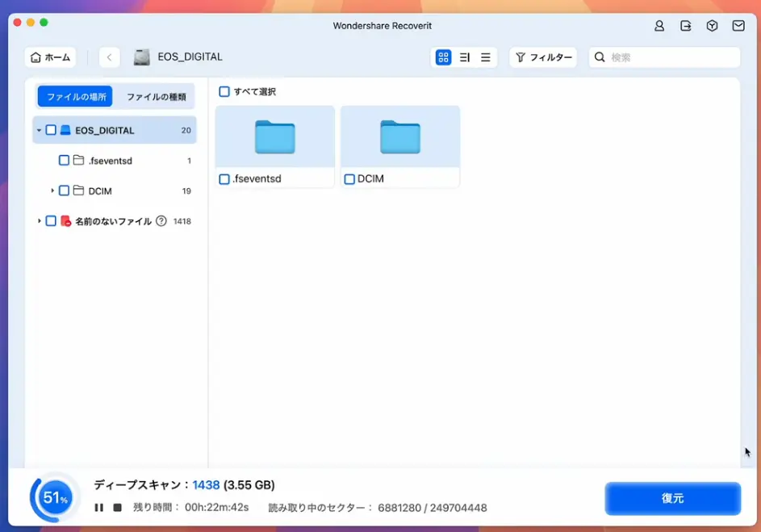Click the EOS_DIGITAL breadcrumb title
Viewport: 761px width, 532px height.
190,57
